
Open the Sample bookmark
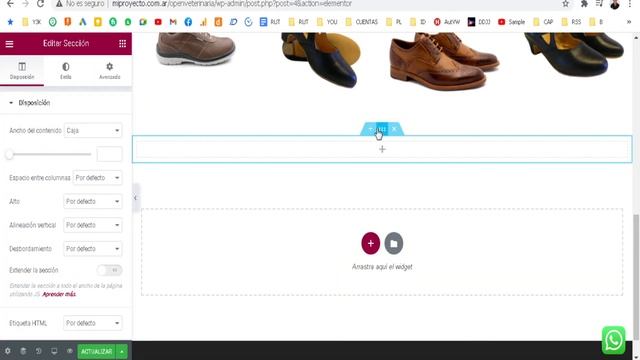pos(512,22)
